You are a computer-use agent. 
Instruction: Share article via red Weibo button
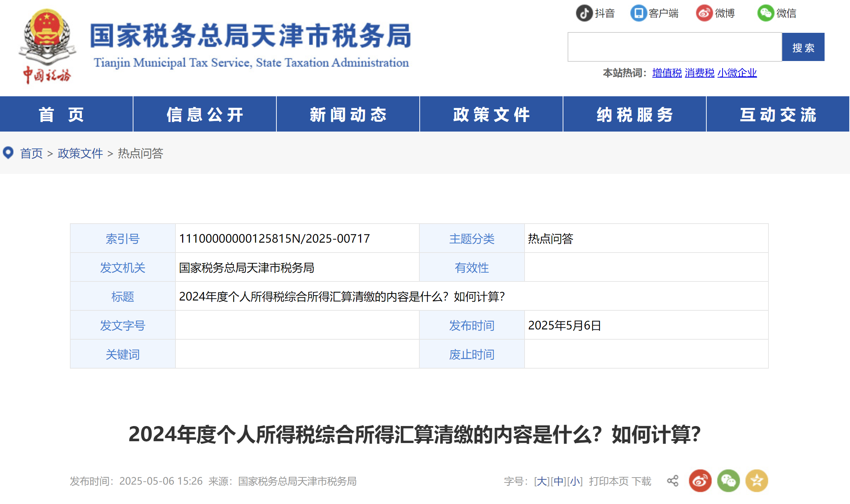700,481
